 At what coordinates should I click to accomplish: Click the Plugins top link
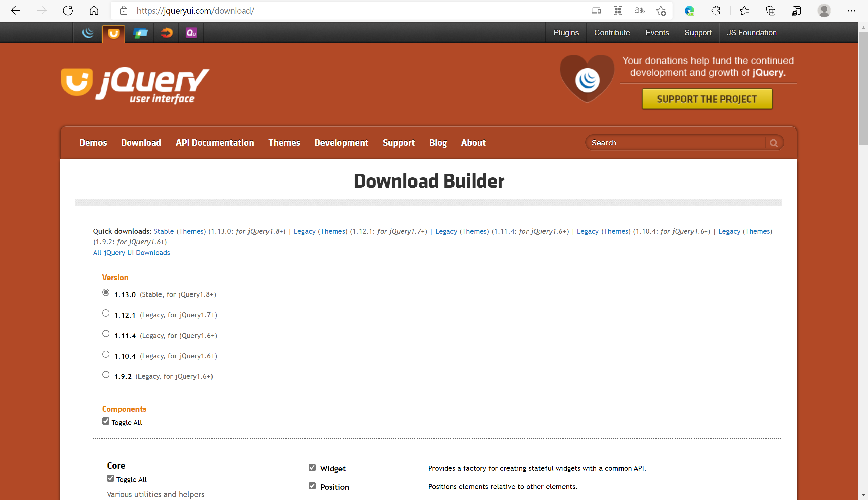click(x=566, y=33)
